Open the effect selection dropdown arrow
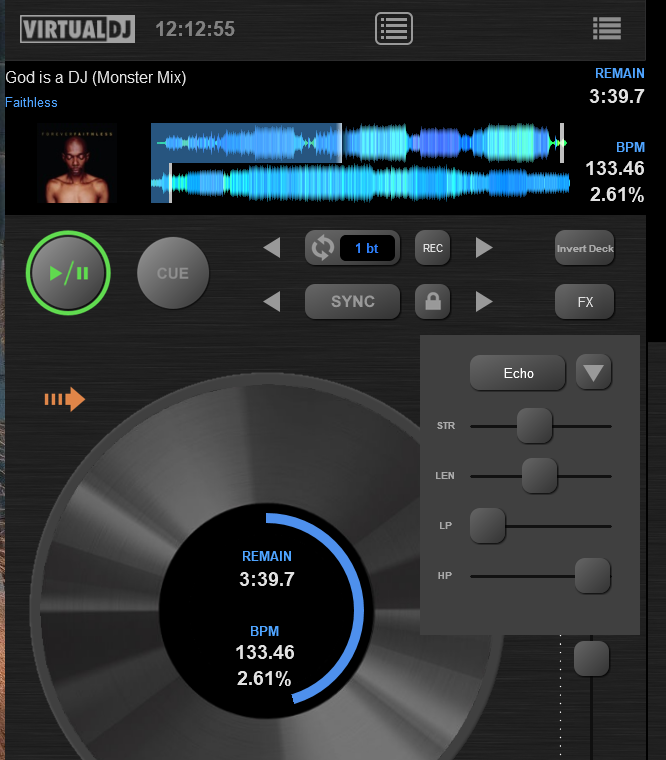The image size is (666, 760). [594, 373]
